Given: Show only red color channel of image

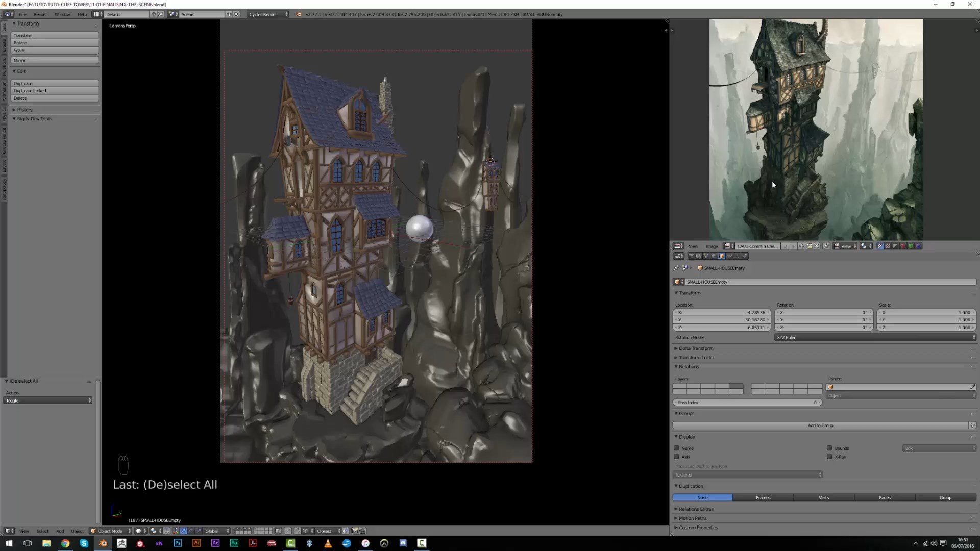Looking at the screenshot, I should click(903, 246).
